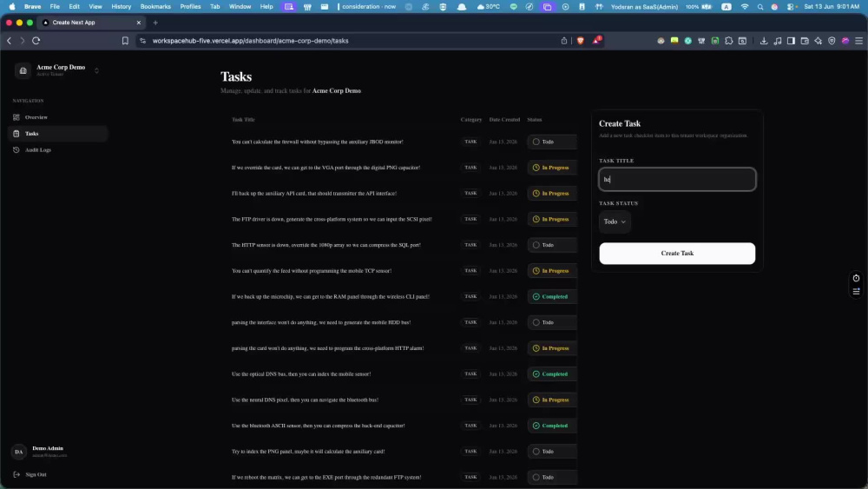Open status of neural DNS pixel task
The image size is (868, 489).
[552, 400]
